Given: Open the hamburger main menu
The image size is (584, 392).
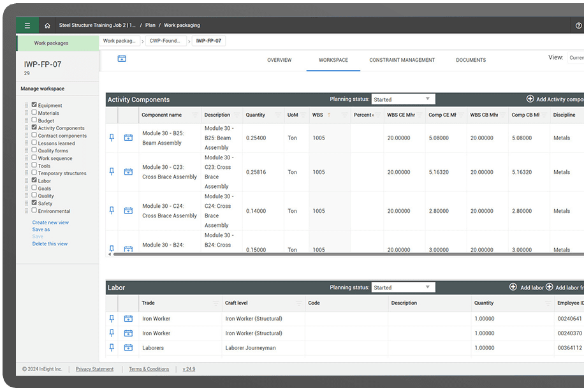Looking at the screenshot, I should coord(27,25).
